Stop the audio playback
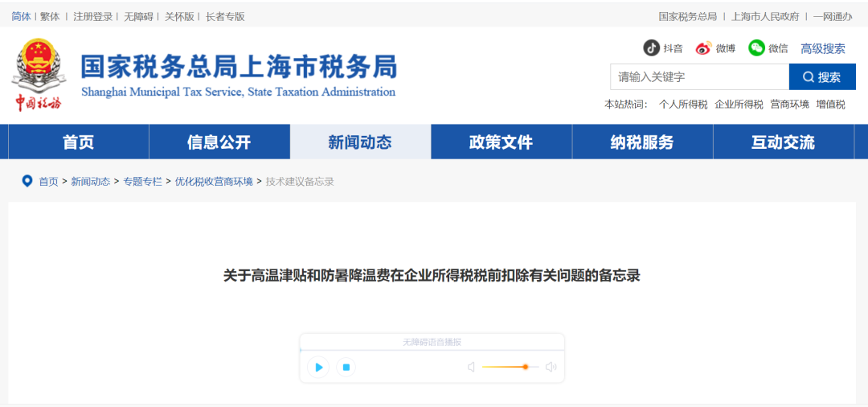 click(x=346, y=368)
